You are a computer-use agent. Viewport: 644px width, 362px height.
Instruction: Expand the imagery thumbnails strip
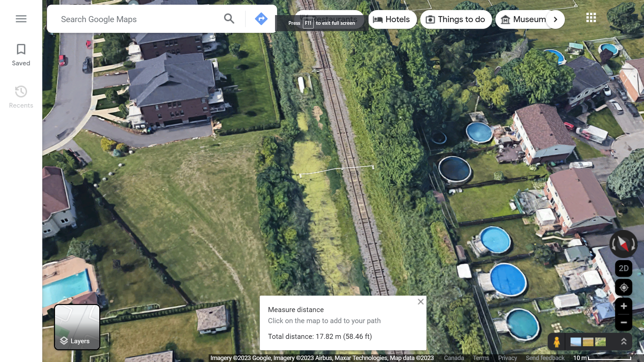click(x=624, y=342)
